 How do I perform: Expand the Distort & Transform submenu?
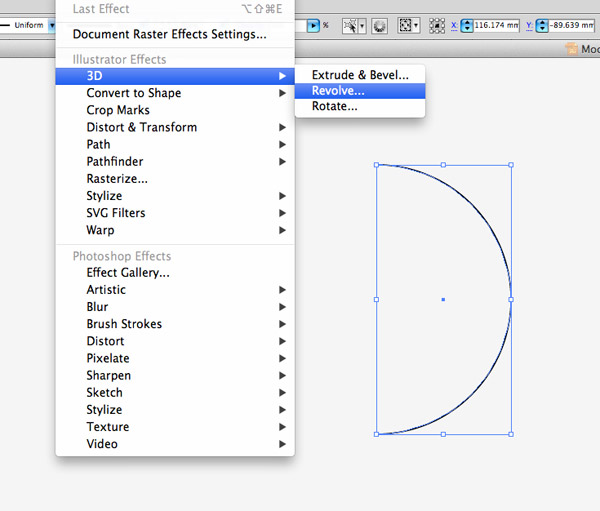(141, 127)
